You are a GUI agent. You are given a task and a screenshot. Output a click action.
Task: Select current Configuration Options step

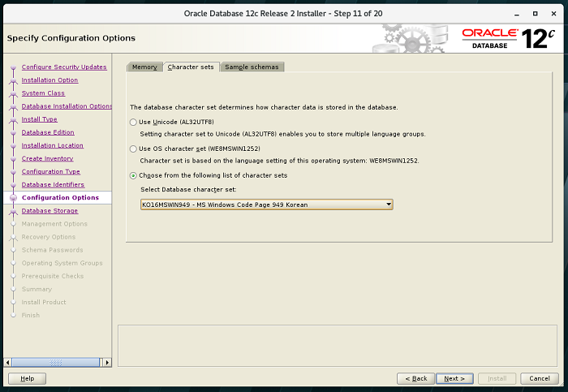pos(61,197)
